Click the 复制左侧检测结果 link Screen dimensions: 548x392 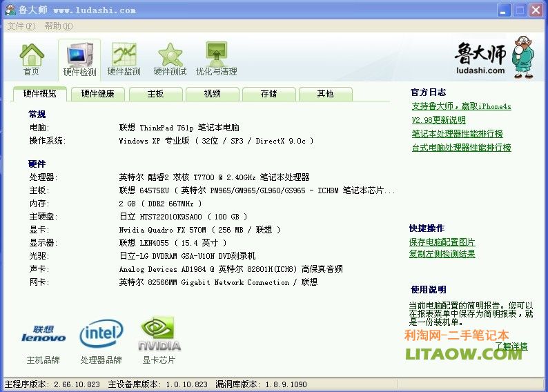pos(442,254)
